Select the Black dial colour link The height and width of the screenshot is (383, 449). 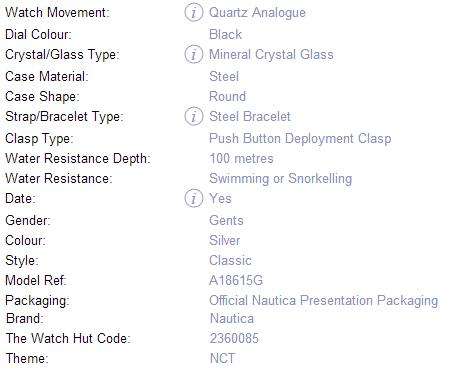225,34
